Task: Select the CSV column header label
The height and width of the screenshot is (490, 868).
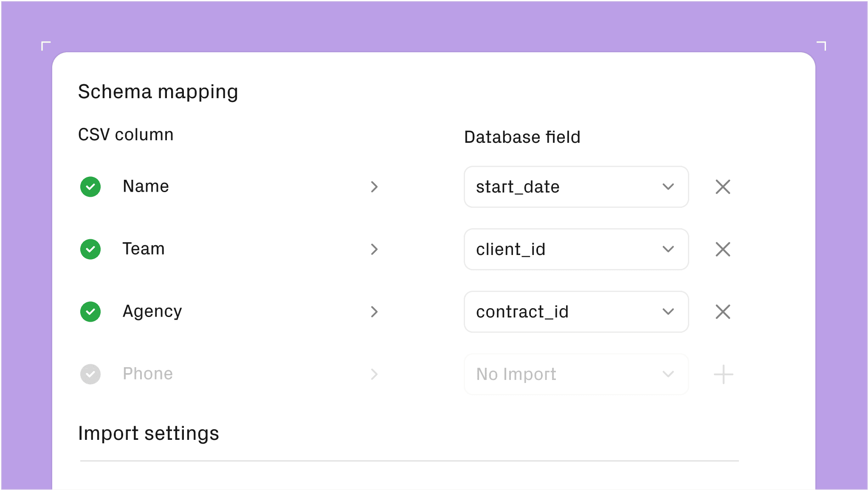Action: pos(126,134)
